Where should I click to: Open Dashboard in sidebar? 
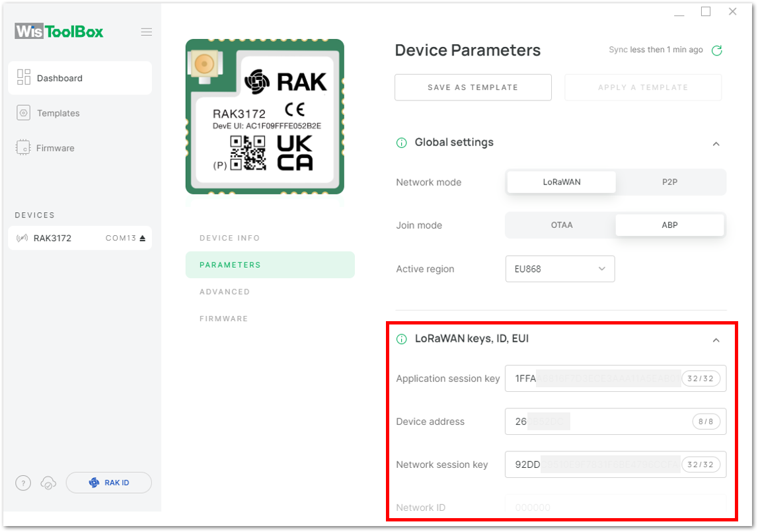tap(80, 78)
